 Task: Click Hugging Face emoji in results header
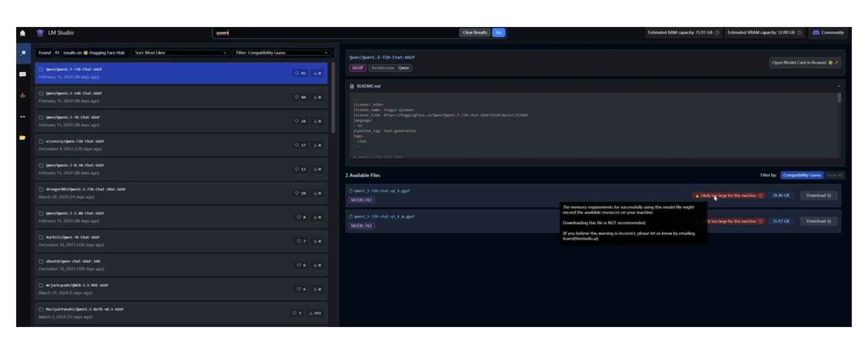85,53
